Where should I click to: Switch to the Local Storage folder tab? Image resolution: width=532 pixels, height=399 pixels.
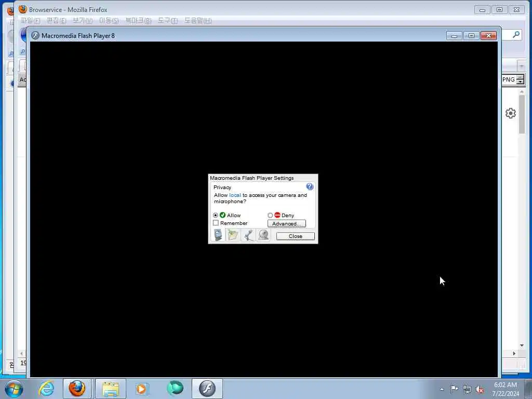point(233,235)
